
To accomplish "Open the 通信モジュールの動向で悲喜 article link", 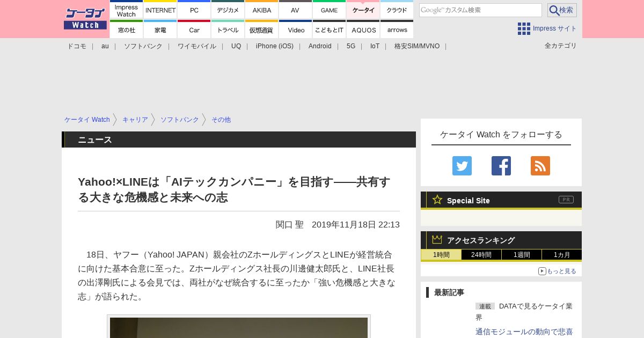I will point(524,332).
